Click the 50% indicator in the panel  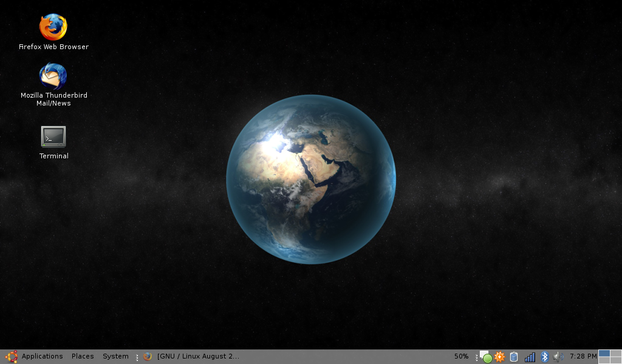pyautogui.click(x=461, y=357)
